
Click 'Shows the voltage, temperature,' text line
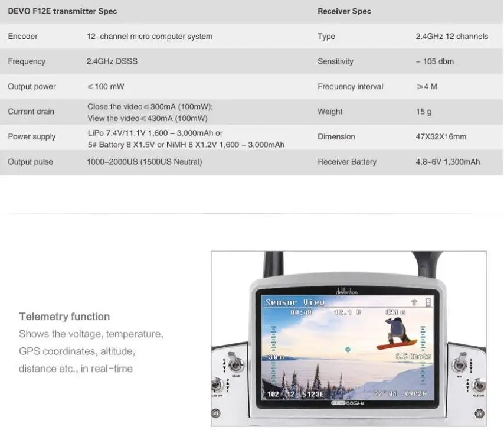click(91, 334)
